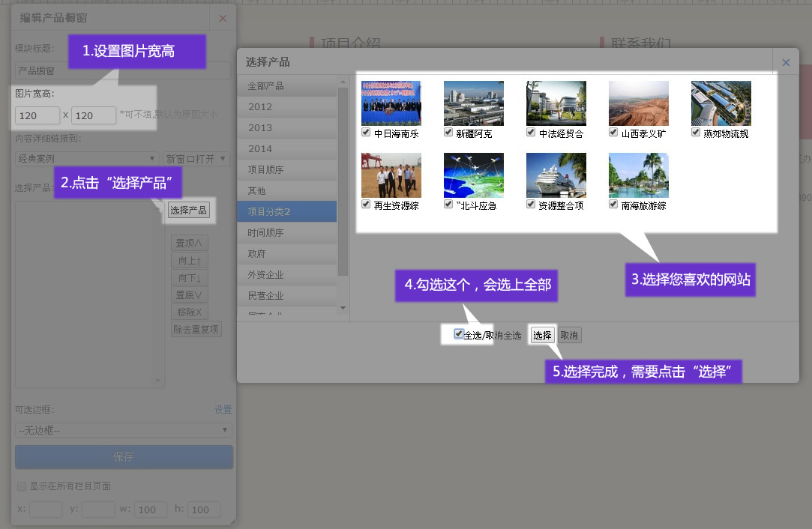Uncheck the 山西孝义矿 checkbox
Screen dimensions: 812x529
tap(613, 133)
